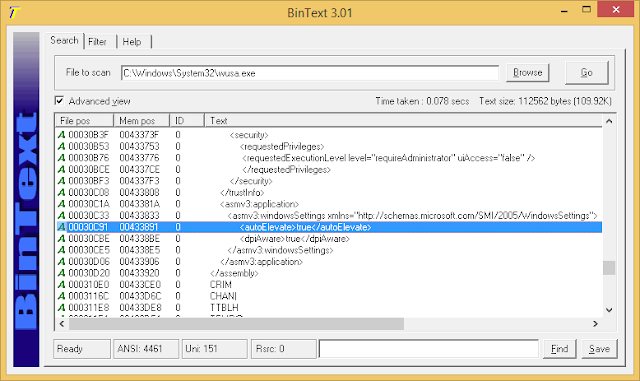Click the ANSI icon on row 00030B3F
This screenshot has height=381, width=640.
pyautogui.click(x=61, y=135)
